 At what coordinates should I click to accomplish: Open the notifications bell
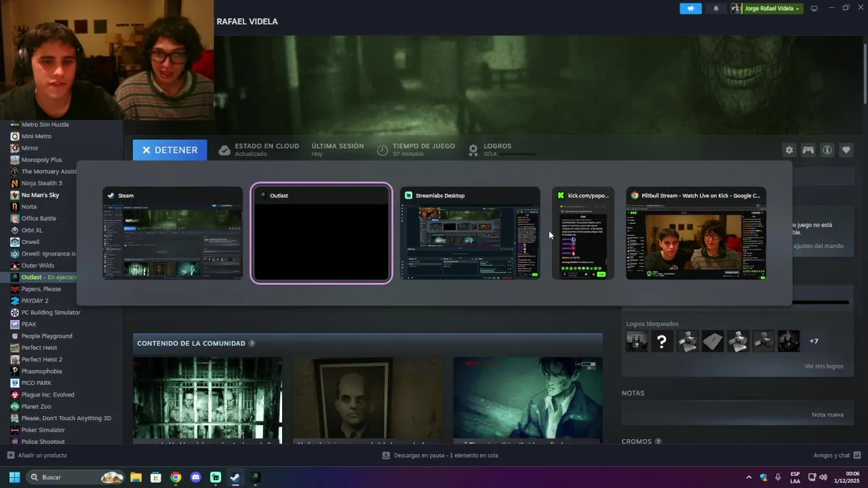716,9
